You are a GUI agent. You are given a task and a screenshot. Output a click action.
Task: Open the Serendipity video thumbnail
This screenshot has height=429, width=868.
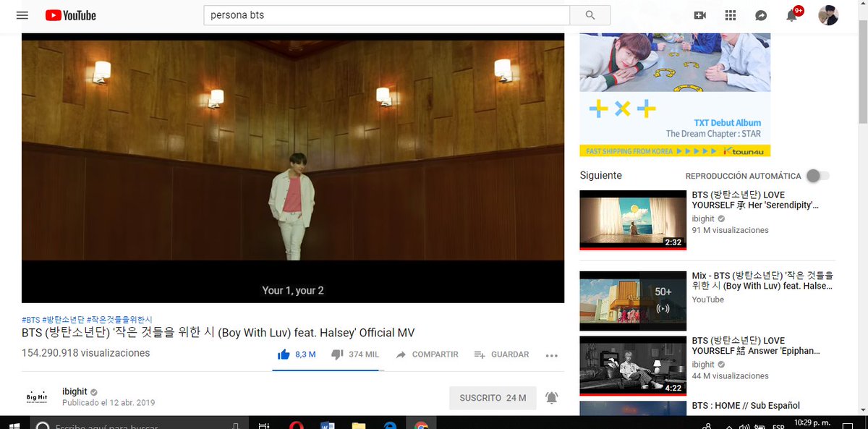[x=633, y=220]
